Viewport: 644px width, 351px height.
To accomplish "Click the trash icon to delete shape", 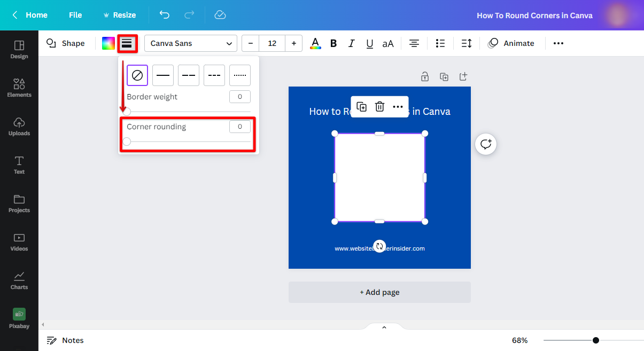I will coord(379,107).
